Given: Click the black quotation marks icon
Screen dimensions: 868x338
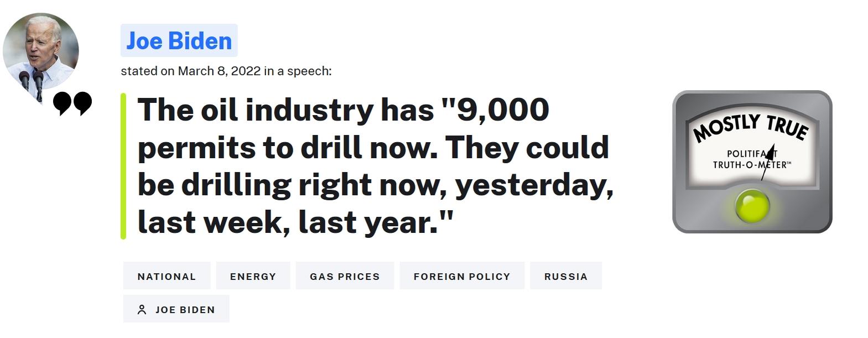Looking at the screenshot, I should click(x=72, y=103).
